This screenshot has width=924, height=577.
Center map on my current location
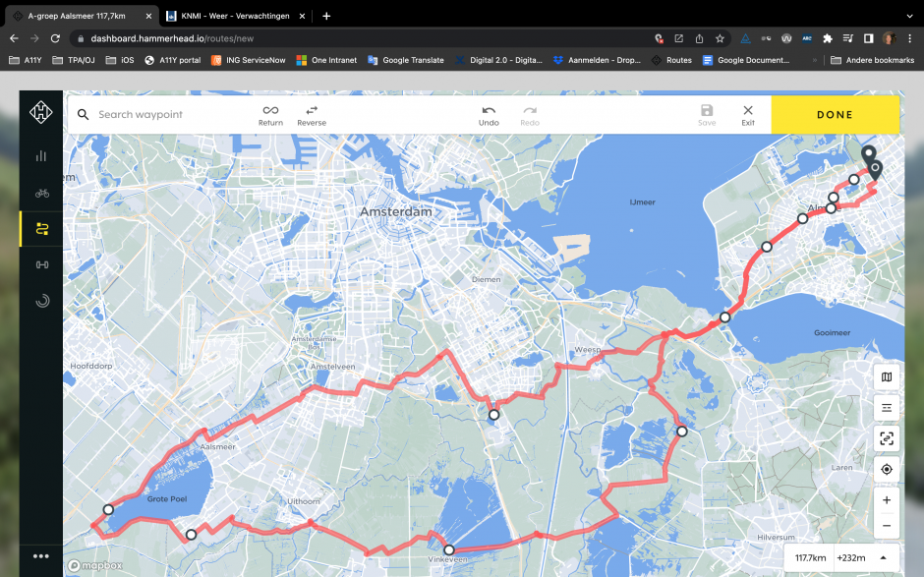(887, 469)
